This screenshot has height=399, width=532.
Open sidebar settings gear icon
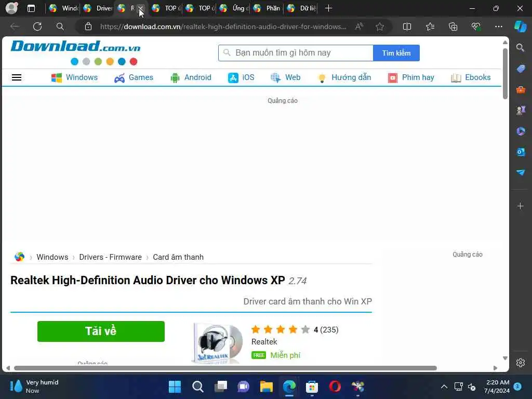521,363
